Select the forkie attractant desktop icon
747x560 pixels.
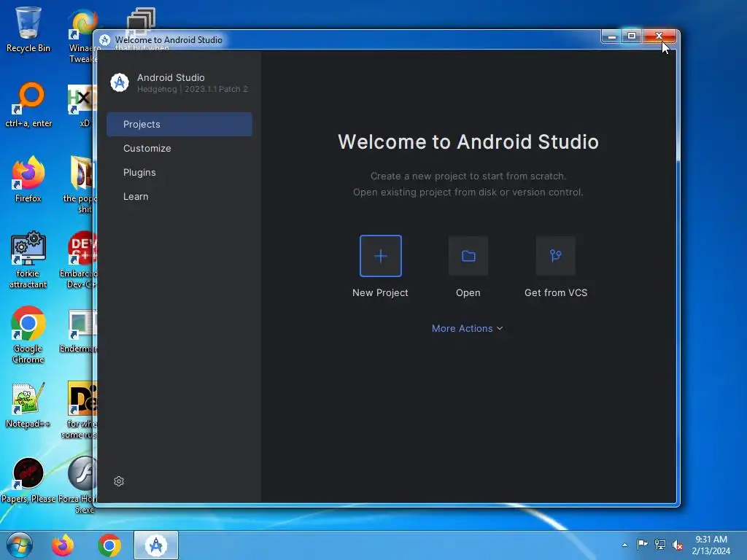(28, 260)
